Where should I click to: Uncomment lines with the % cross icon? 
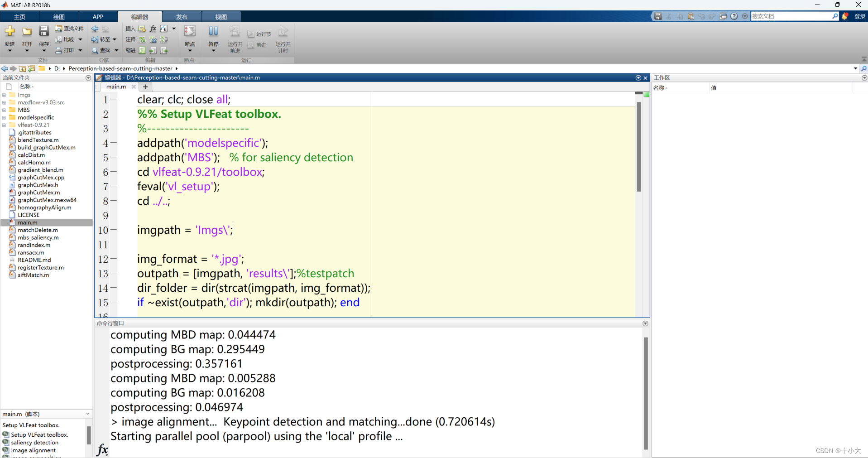pos(153,39)
